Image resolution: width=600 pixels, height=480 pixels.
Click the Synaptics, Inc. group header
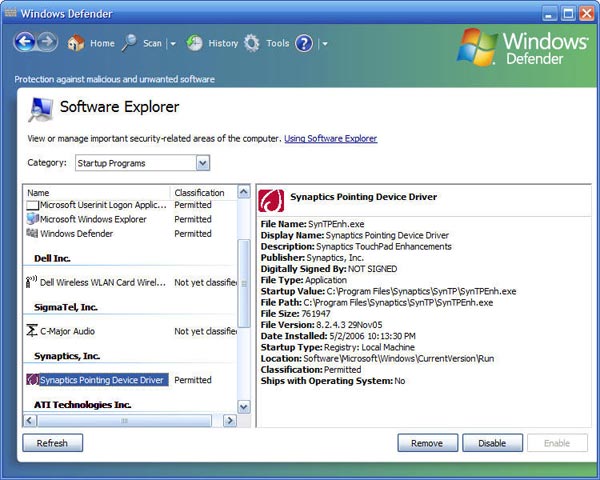tap(67, 356)
